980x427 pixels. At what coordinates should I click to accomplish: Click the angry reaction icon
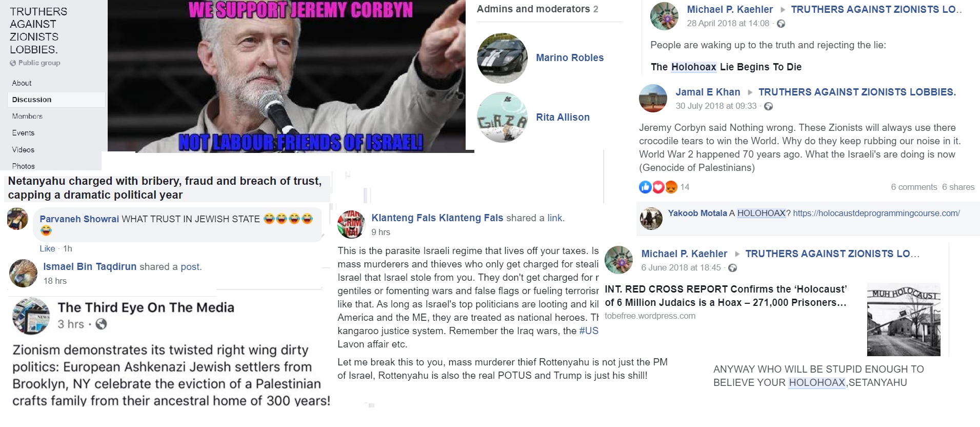click(x=671, y=187)
